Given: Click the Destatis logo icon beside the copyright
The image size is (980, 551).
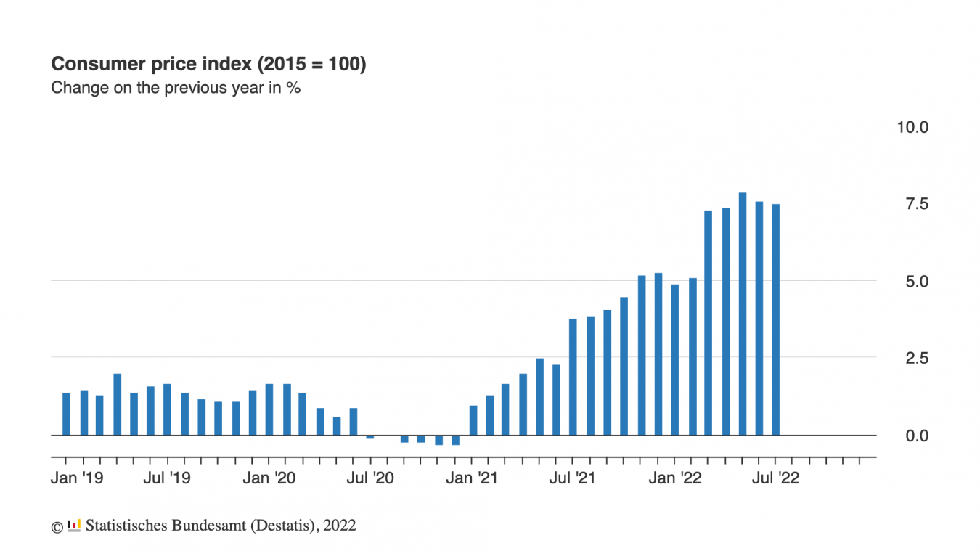Looking at the screenshot, I should point(73,526).
